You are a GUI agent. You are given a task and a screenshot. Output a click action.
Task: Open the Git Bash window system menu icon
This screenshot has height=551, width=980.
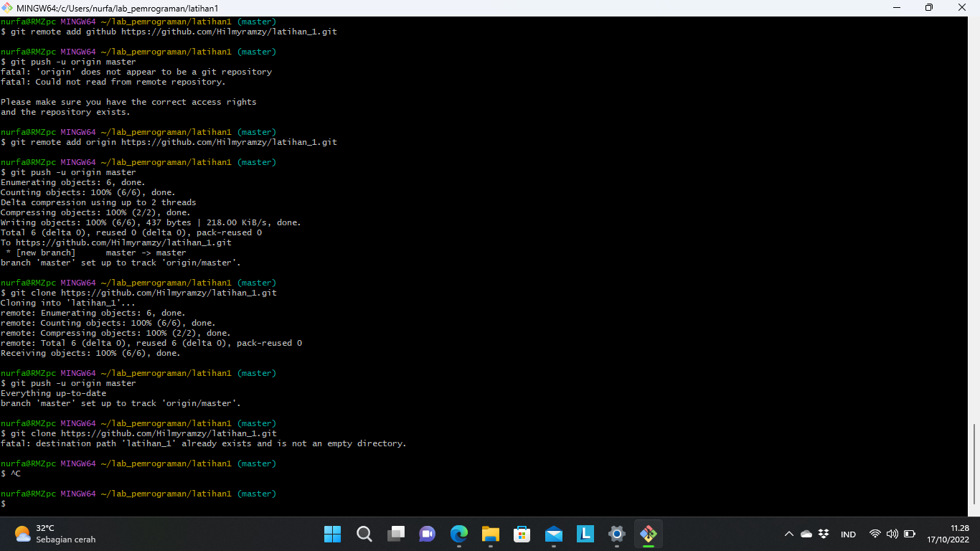pos(7,8)
